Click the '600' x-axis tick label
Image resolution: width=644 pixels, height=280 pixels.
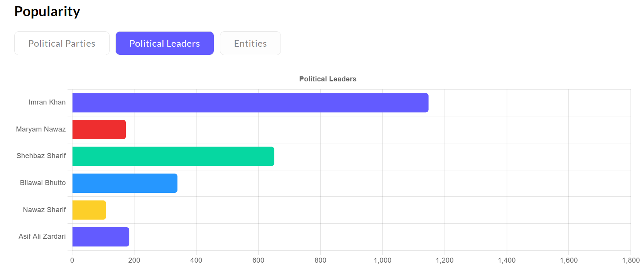pos(259,260)
